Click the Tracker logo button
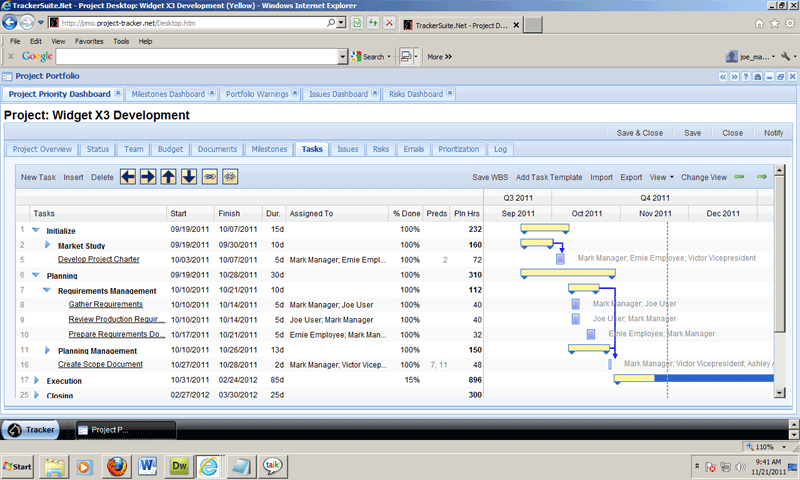Screen dimensions: 800x480 coord(30,430)
